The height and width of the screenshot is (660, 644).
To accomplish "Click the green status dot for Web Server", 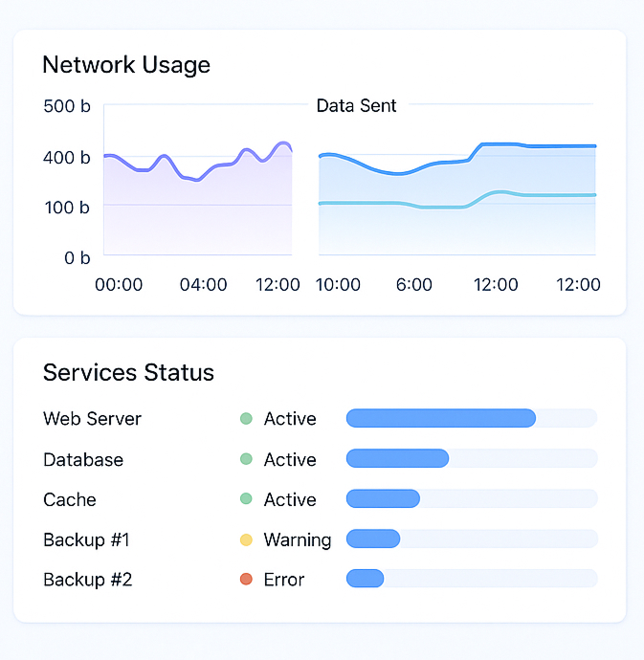I will click(x=246, y=419).
